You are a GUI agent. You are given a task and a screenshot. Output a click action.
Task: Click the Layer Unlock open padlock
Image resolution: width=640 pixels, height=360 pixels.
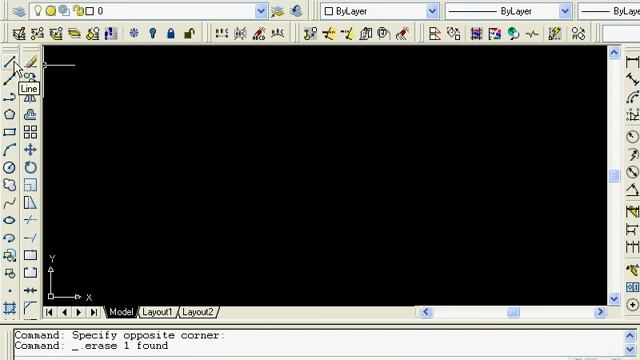[189, 33]
